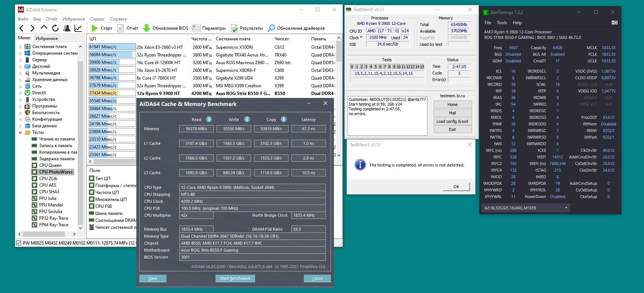This screenshot has width=644, height=293.
Task: Sort results by Частота column header
Action: [x=201, y=39]
